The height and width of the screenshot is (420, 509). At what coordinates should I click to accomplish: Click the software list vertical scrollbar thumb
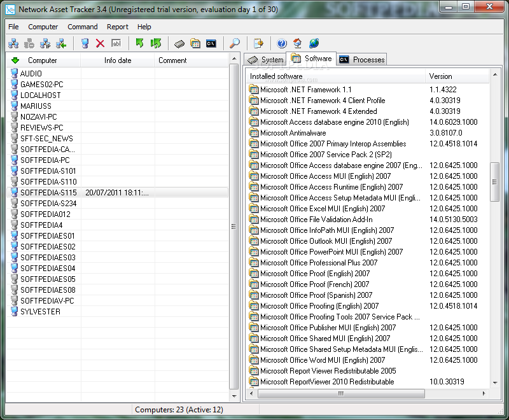pyautogui.click(x=494, y=182)
